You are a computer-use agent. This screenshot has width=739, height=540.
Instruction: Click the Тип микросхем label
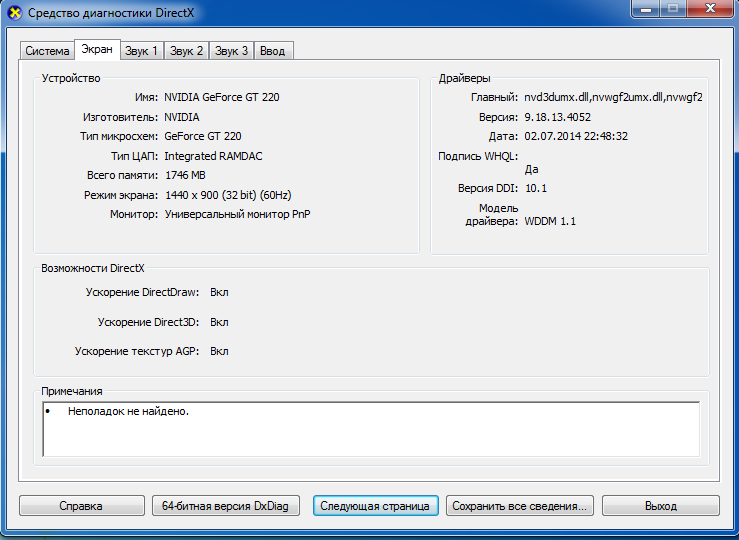(119, 136)
